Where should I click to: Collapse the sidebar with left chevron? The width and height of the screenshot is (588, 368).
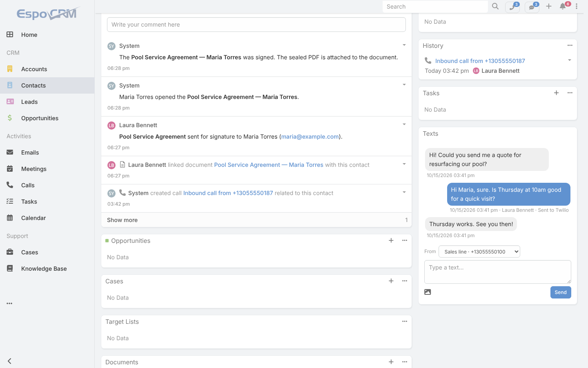[9, 361]
